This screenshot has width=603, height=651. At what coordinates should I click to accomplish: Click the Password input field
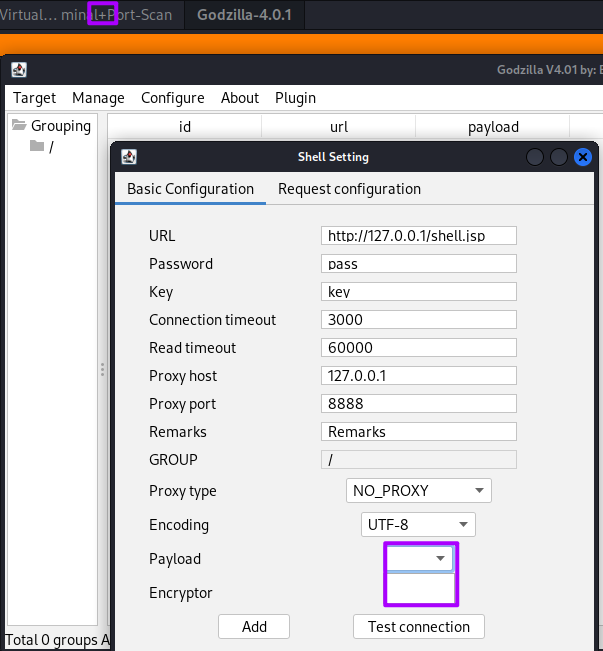(419, 264)
